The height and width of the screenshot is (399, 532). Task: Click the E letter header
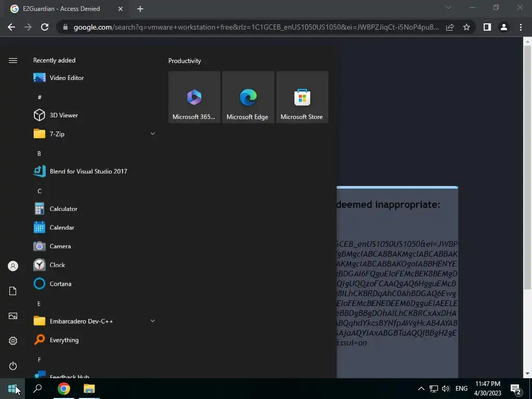pos(39,303)
